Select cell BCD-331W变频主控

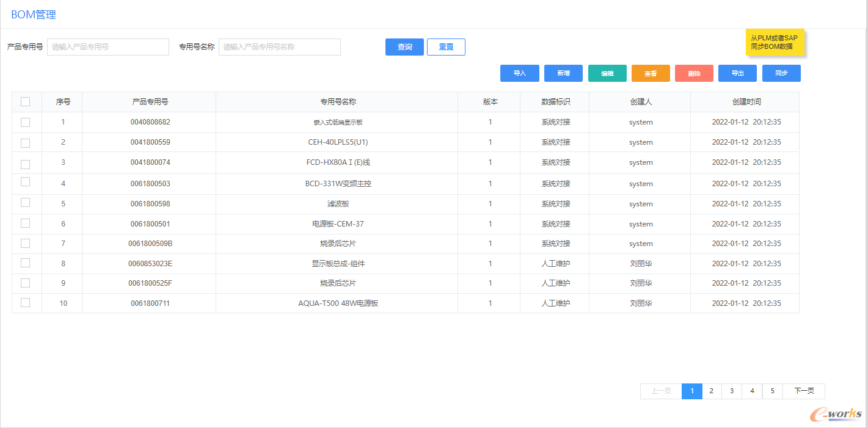point(338,184)
